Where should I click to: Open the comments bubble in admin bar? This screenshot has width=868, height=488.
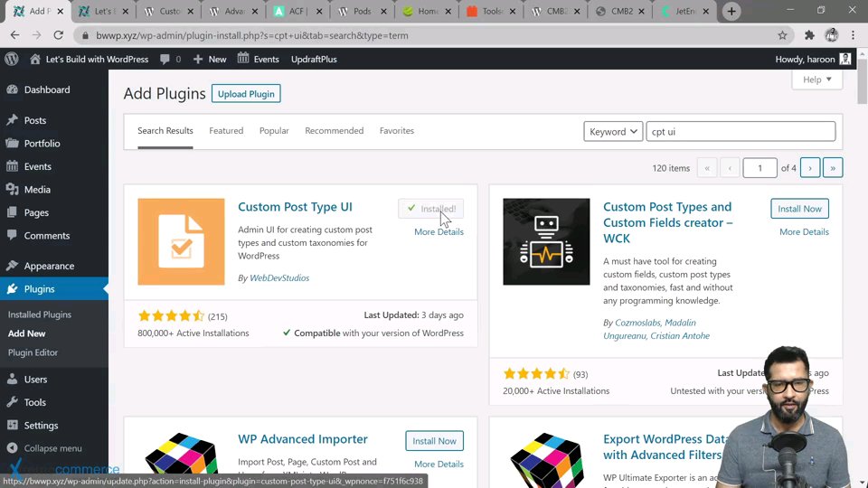tap(170, 59)
